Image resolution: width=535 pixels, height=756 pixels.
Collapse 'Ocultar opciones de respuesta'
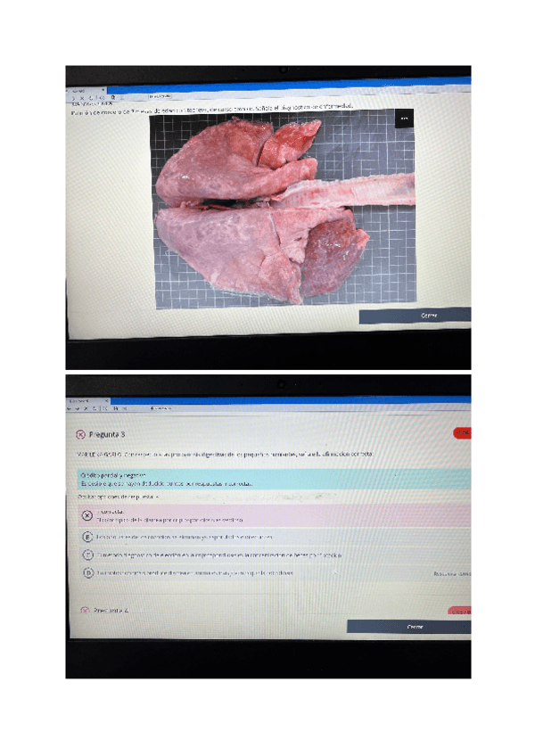pyautogui.click(x=119, y=497)
